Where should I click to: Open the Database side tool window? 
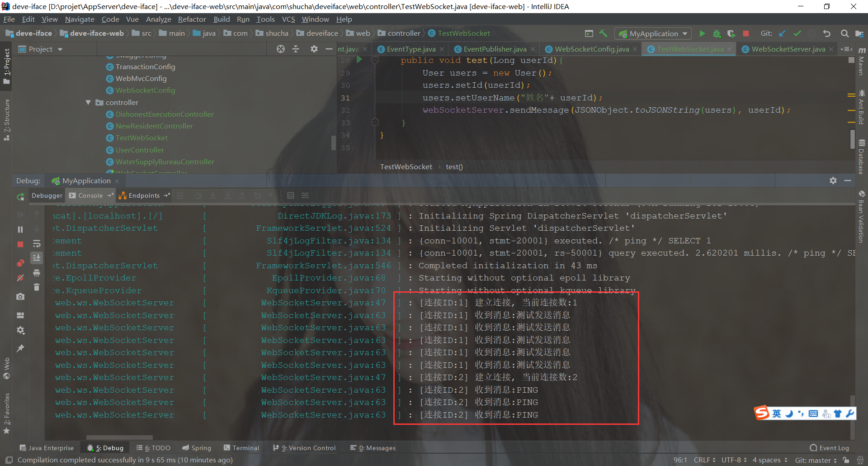click(x=861, y=157)
